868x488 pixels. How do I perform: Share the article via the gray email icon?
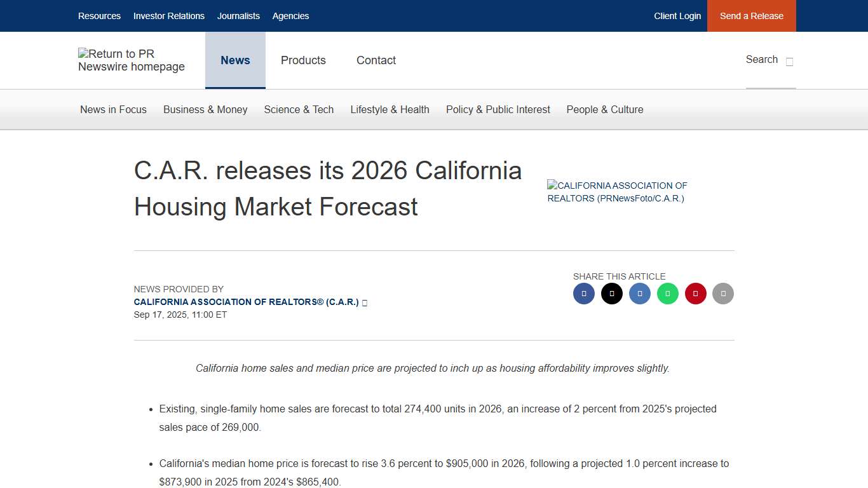723,294
